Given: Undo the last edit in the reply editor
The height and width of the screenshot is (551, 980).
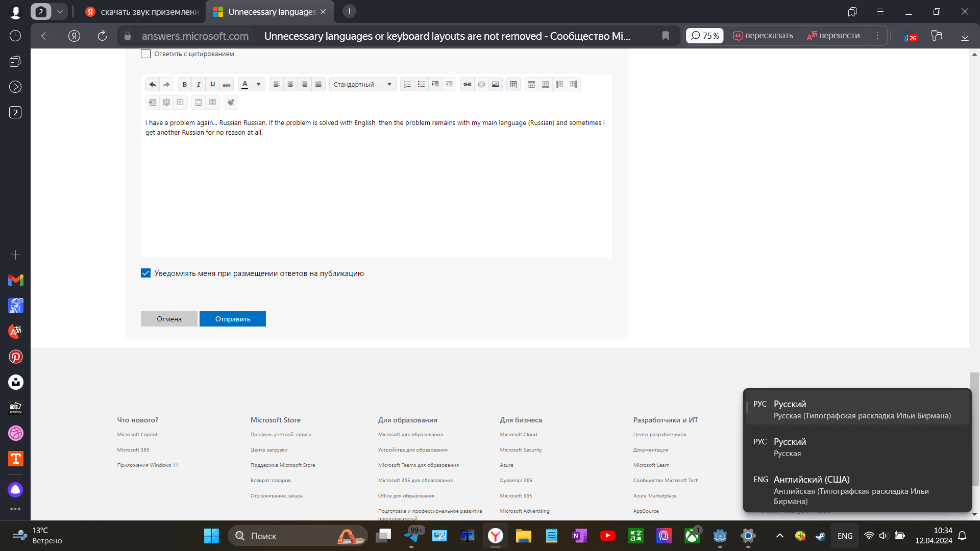Looking at the screenshot, I should point(153,85).
